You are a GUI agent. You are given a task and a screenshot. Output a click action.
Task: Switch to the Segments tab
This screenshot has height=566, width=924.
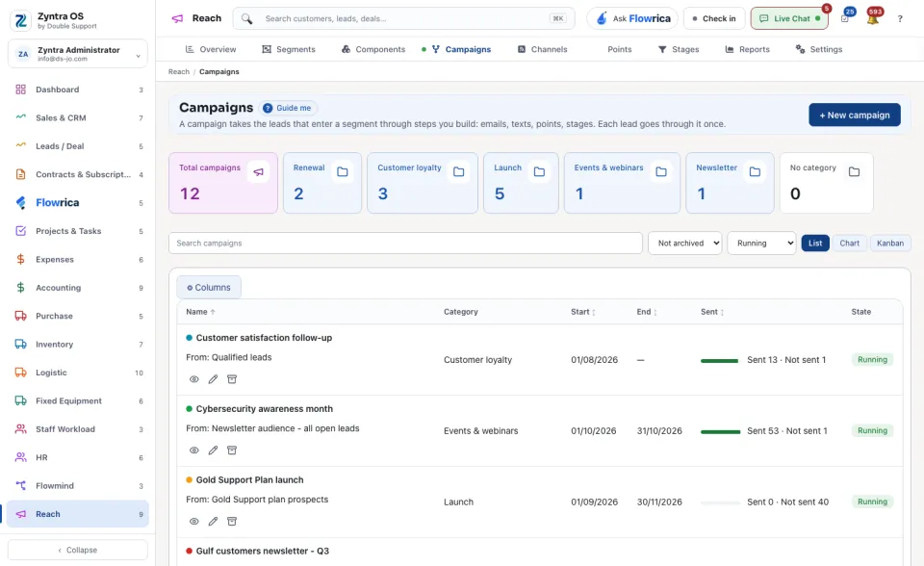point(289,49)
